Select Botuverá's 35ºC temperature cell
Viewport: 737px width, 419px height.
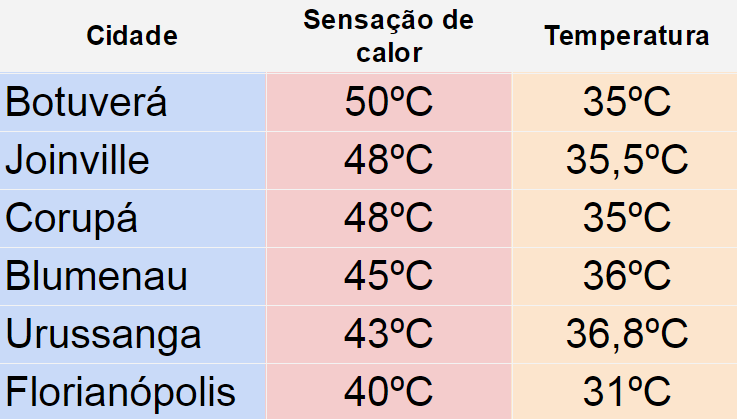tap(625, 102)
